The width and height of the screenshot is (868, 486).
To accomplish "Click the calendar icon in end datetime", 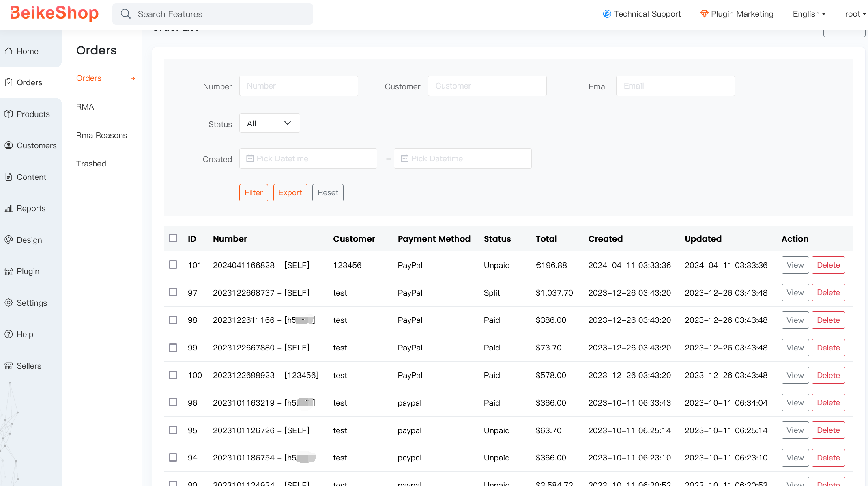I will coord(404,158).
